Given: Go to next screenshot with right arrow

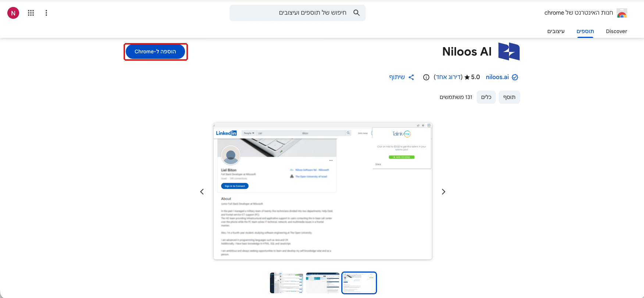Looking at the screenshot, I should coord(444,192).
